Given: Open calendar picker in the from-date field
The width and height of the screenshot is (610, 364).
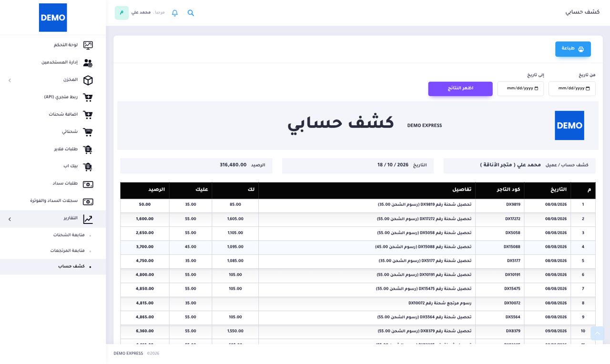Looking at the screenshot, I should tap(588, 89).
